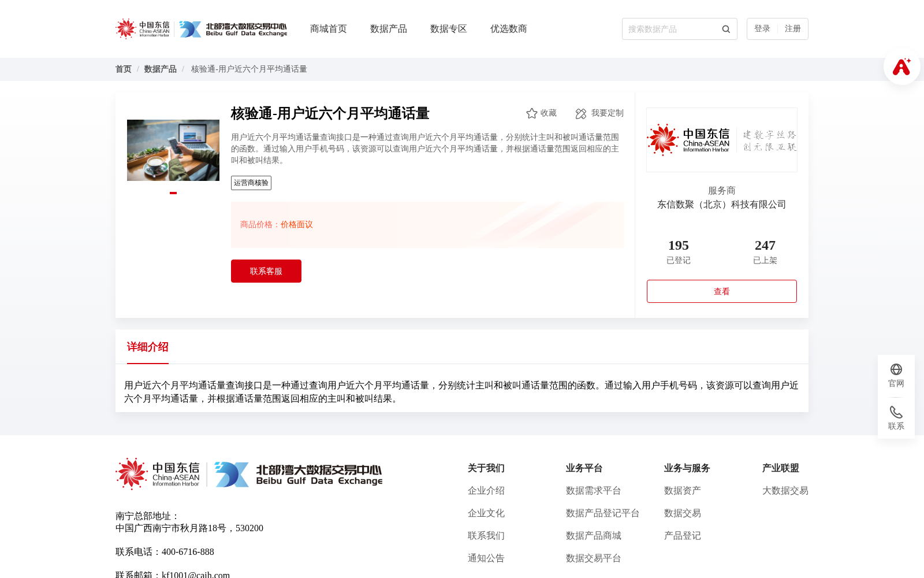Click the star favorite icon
This screenshot has width=924, height=578.
(532, 113)
